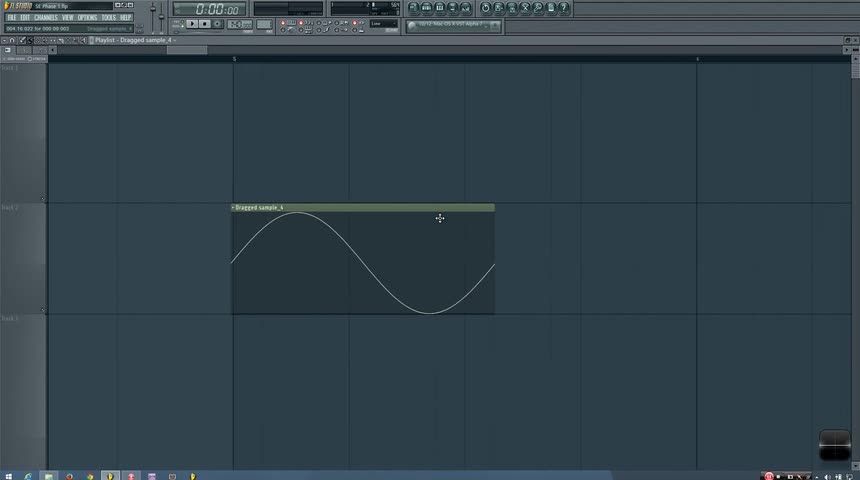Viewport: 860px width, 480px height.
Task: Open the VIEW menu
Action: pos(67,18)
